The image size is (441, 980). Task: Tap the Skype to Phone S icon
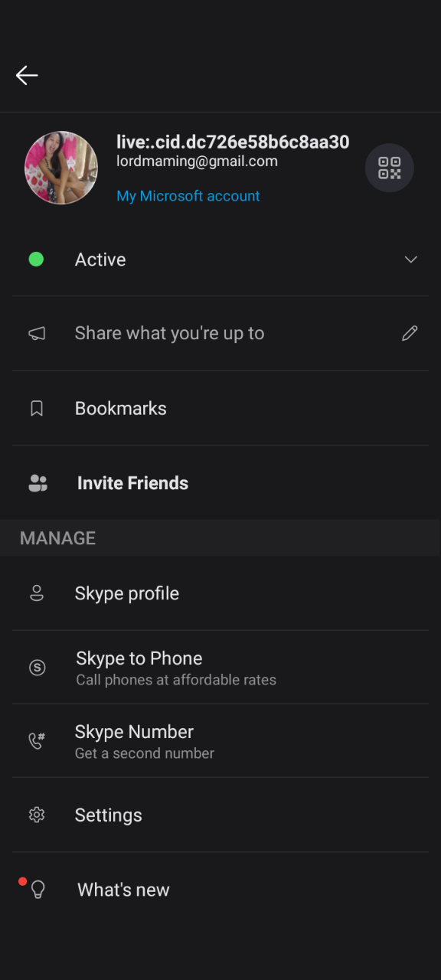pos(37,668)
